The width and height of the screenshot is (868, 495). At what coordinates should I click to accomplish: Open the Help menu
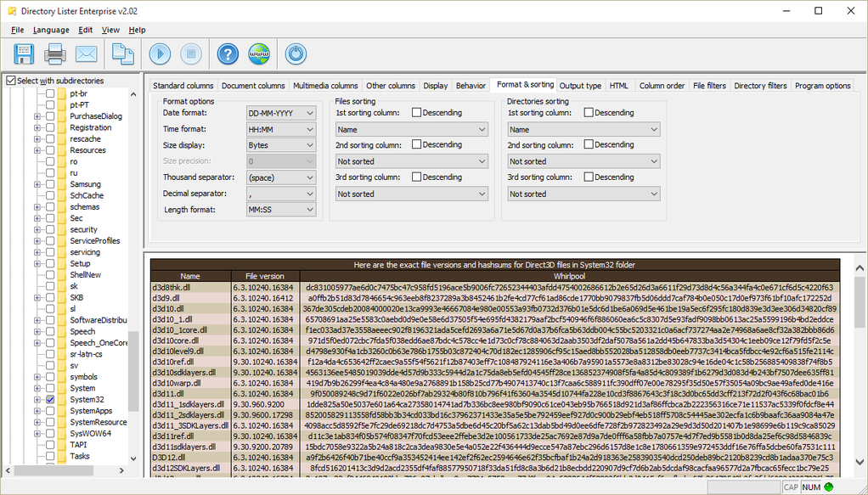coord(137,30)
